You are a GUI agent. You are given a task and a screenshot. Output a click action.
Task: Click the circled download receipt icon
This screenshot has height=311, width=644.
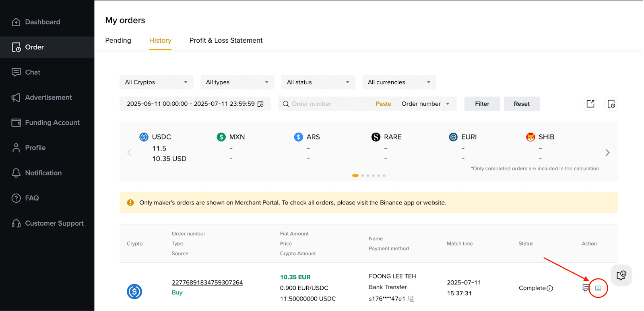coord(598,288)
